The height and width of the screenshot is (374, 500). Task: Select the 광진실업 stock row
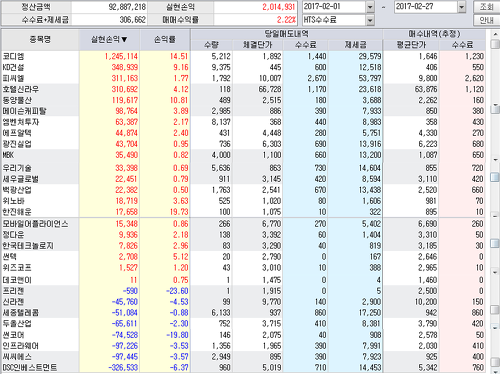(243, 144)
